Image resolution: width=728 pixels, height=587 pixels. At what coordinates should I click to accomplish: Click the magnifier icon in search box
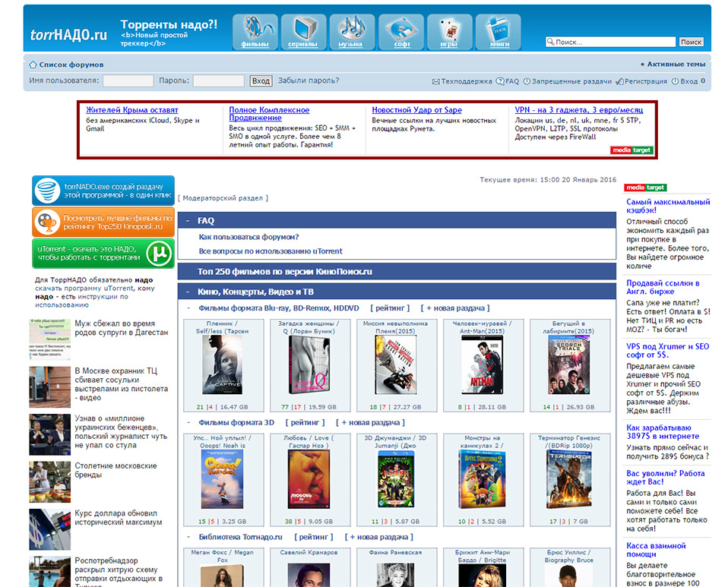[x=551, y=42]
